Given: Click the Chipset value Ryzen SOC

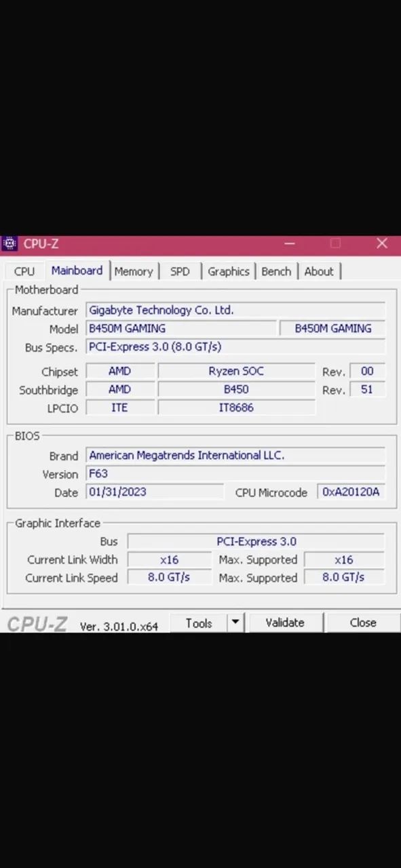Looking at the screenshot, I should [x=236, y=372].
